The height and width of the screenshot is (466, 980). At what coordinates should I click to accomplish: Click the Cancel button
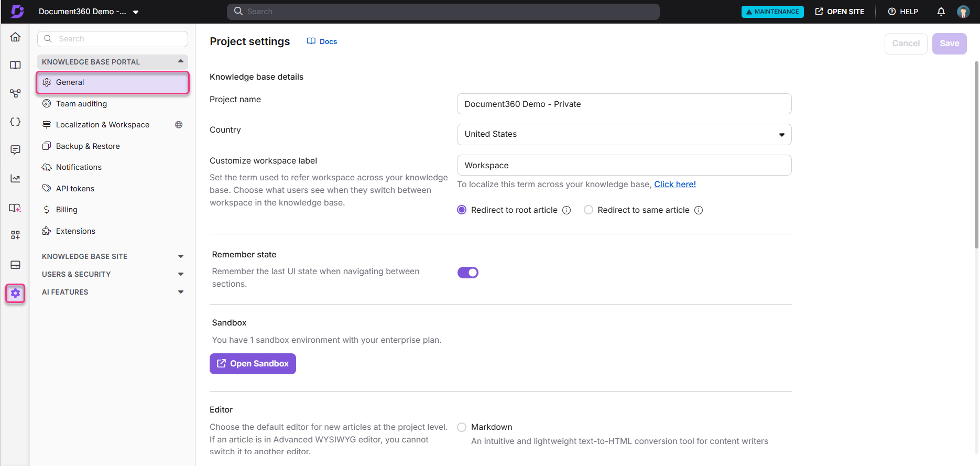pyautogui.click(x=906, y=44)
